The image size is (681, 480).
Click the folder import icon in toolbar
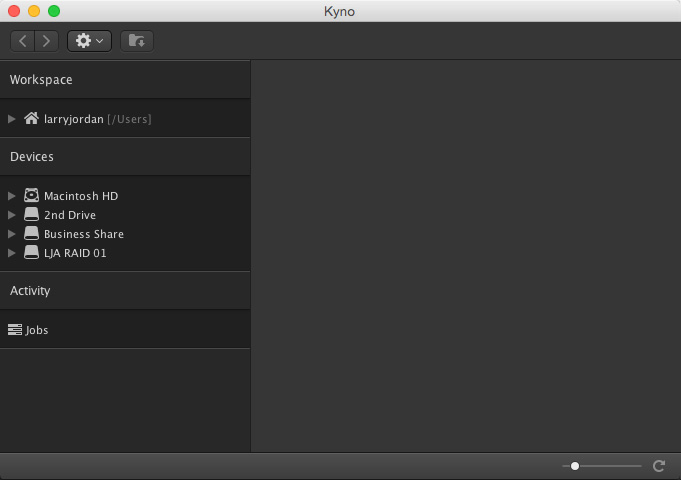tap(137, 41)
